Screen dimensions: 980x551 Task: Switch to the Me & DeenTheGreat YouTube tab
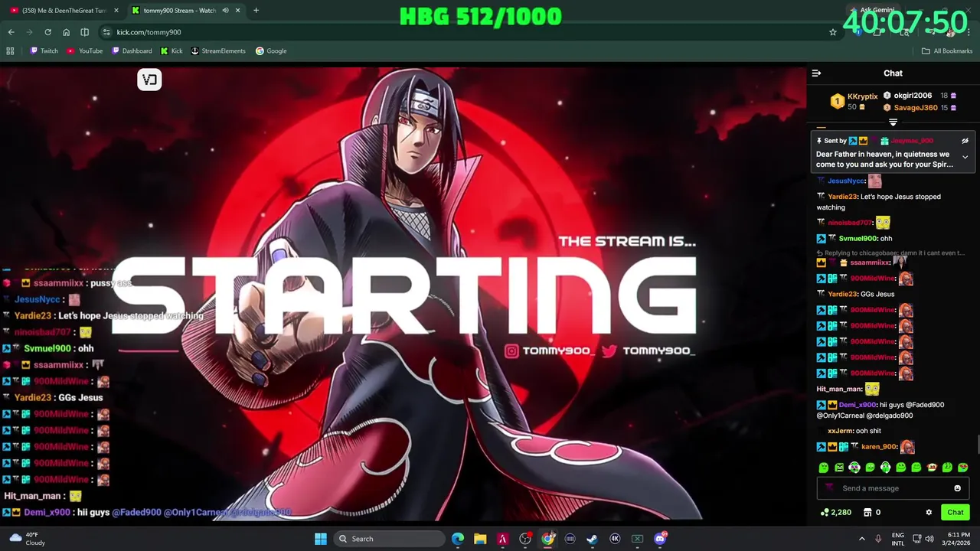click(x=64, y=11)
